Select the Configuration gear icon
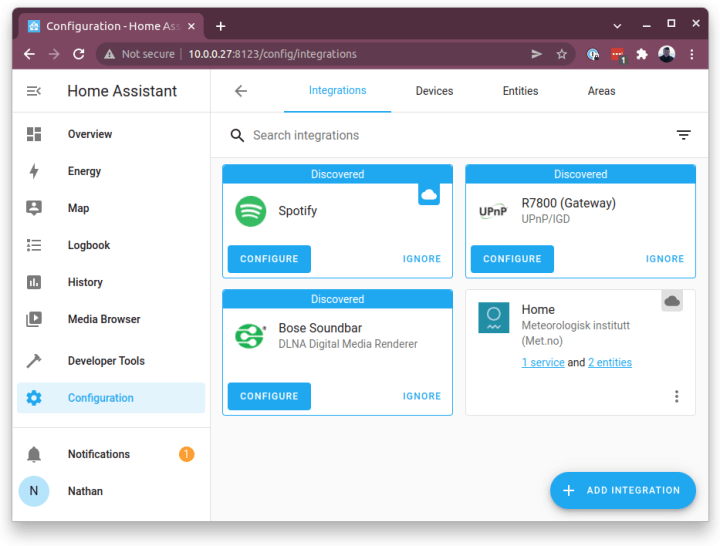The width and height of the screenshot is (720, 546). 34,398
